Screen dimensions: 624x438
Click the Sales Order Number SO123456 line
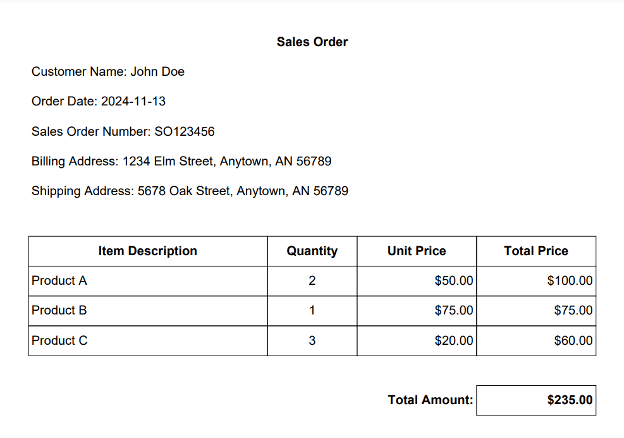pos(123,131)
